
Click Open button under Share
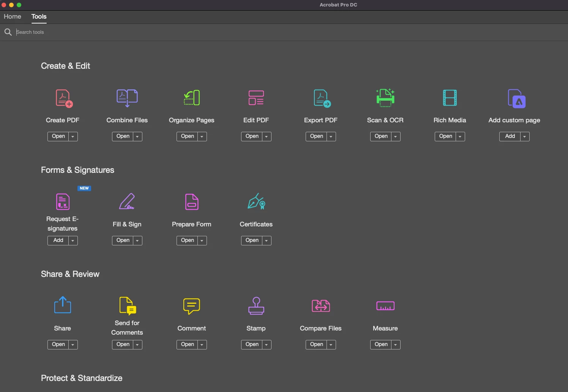pyautogui.click(x=58, y=345)
